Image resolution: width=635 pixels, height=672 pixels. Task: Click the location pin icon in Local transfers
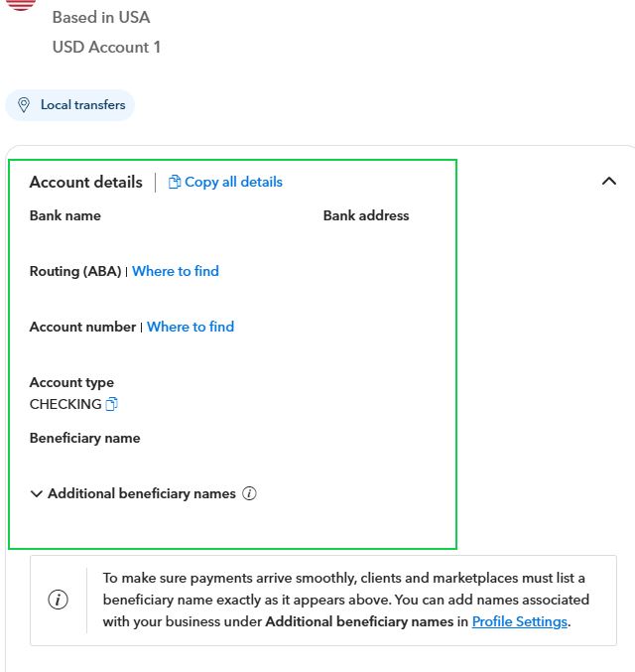[x=24, y=105]
